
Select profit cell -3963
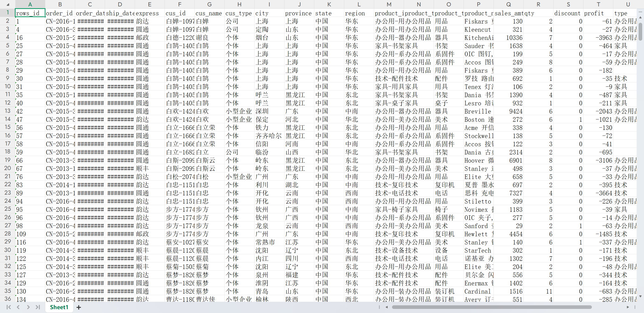pyautogui.click(x=598, y=38)
